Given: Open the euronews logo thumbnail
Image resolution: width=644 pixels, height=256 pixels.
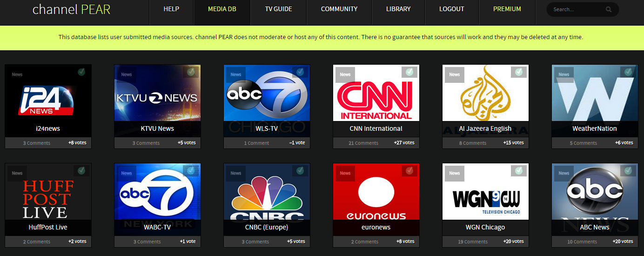Looking at the screenshot, I should pyautogui.click(x=376, y=192).
